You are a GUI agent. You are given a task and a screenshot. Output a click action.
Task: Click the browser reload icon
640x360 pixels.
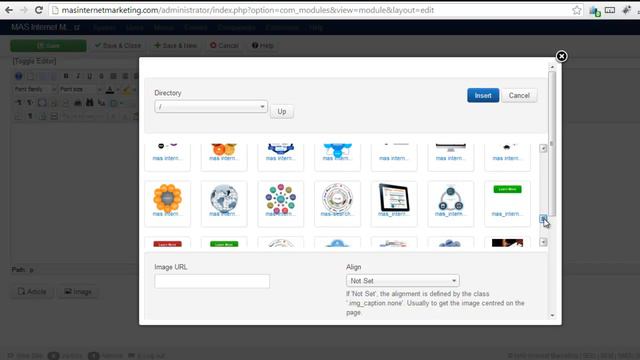(39, 10)
